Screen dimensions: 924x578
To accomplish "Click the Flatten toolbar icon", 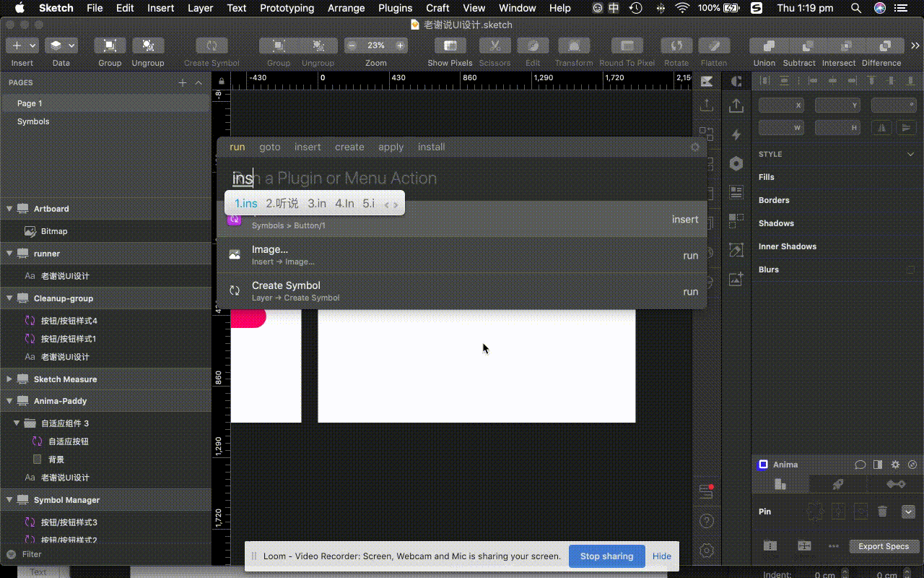I will [x=714, y=46].
